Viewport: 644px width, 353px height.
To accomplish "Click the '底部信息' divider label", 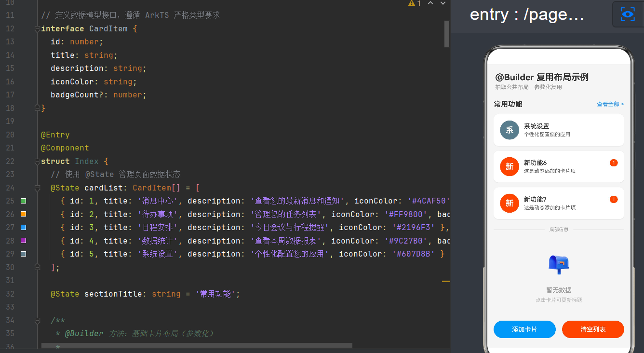I will [559, 230].
